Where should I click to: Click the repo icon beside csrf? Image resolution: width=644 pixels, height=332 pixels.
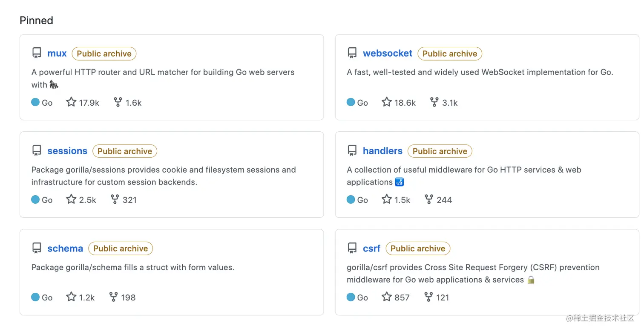pyautogui.click(x=352, y=248)
